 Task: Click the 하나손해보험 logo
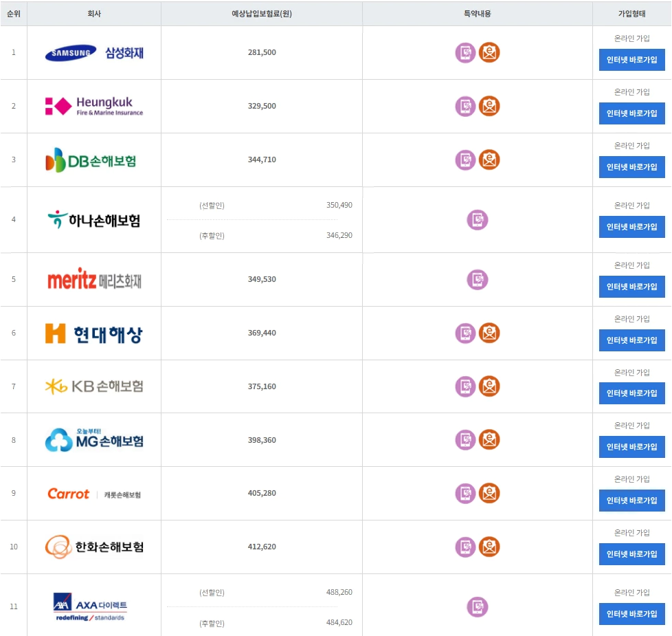(x=94, y=219)
